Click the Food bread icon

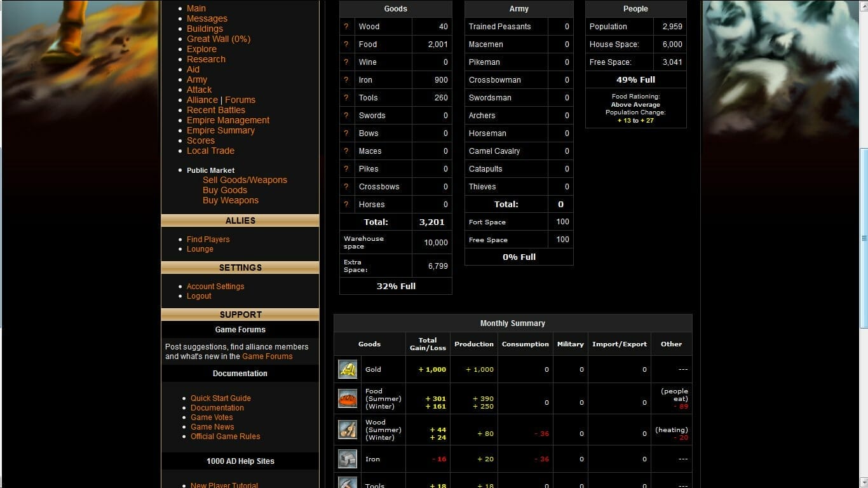(x=348, y=398)
